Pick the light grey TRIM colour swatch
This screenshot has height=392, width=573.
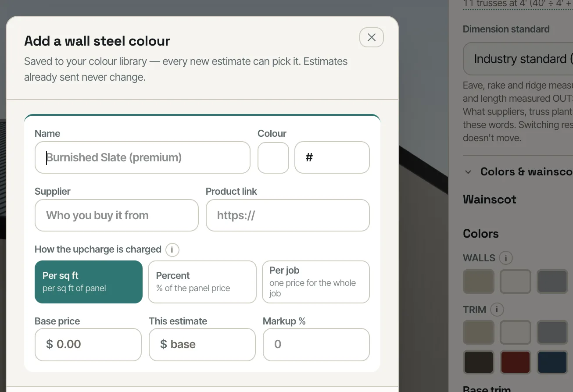(516, 332)
